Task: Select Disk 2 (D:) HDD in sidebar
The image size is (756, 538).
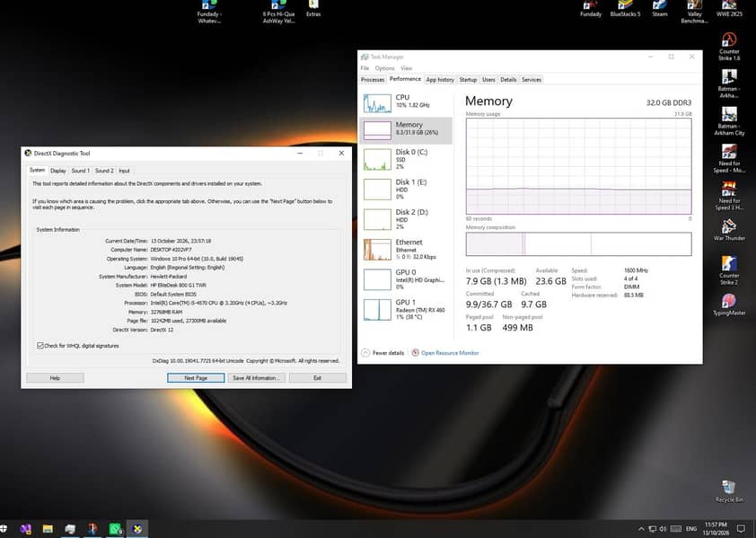Action: [x=406, y=219]
